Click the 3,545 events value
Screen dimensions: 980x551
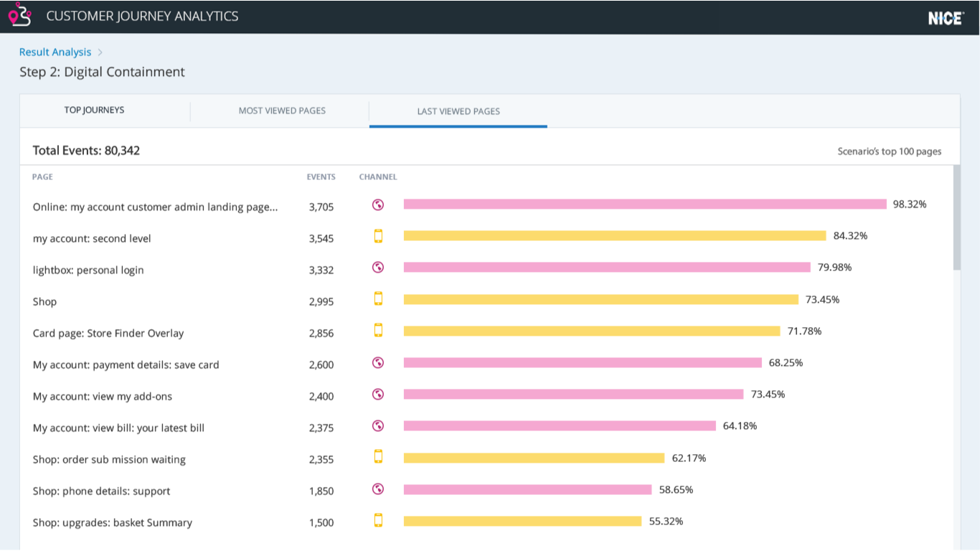click(321, 239)
